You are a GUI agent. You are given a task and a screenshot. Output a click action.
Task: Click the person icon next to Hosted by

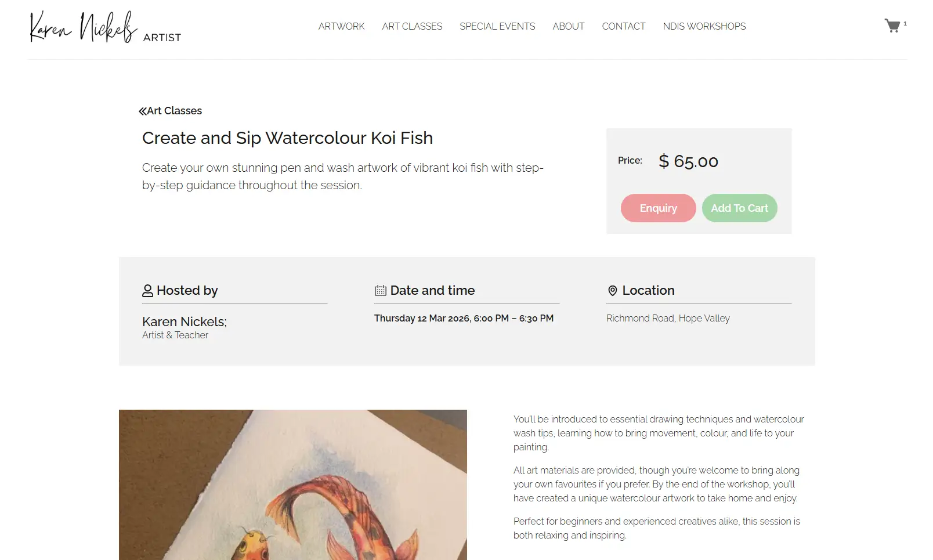[147, 291]
